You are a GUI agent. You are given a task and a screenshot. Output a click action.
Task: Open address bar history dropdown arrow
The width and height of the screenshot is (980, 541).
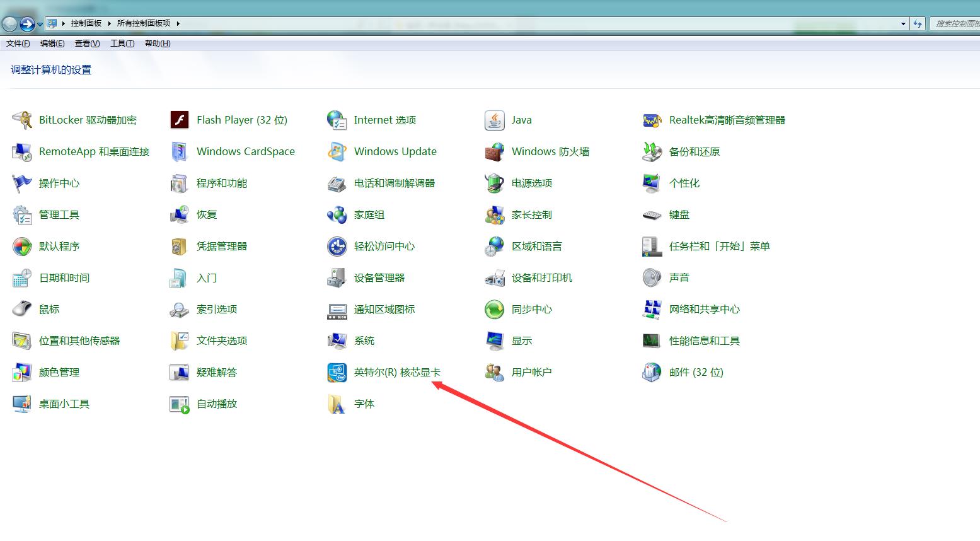point(904,24)
